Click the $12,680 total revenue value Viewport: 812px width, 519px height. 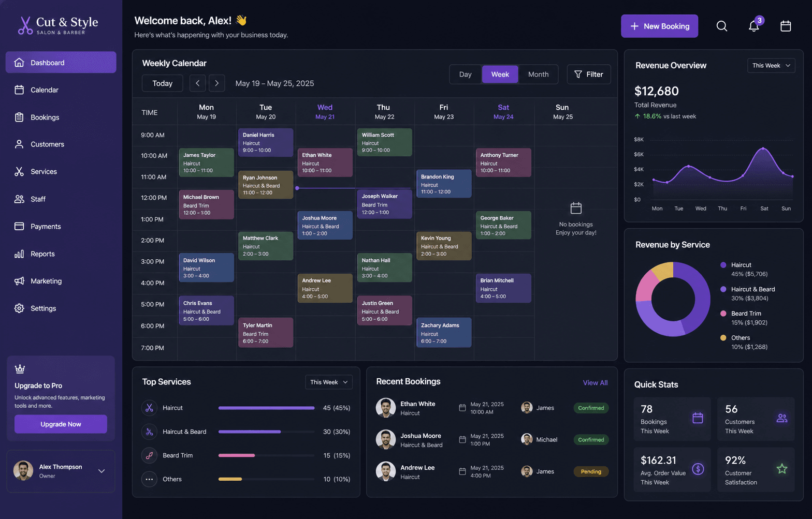(x=656, y=91)
